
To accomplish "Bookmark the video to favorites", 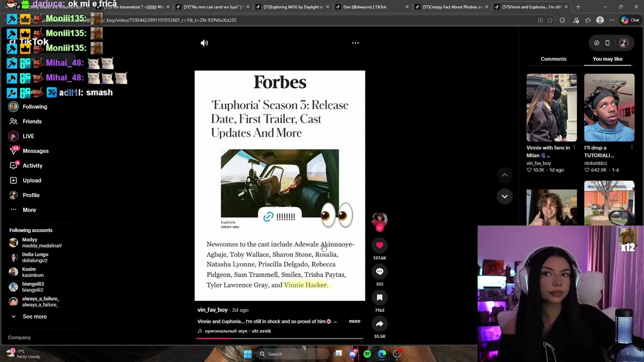I will pos(379,298).
